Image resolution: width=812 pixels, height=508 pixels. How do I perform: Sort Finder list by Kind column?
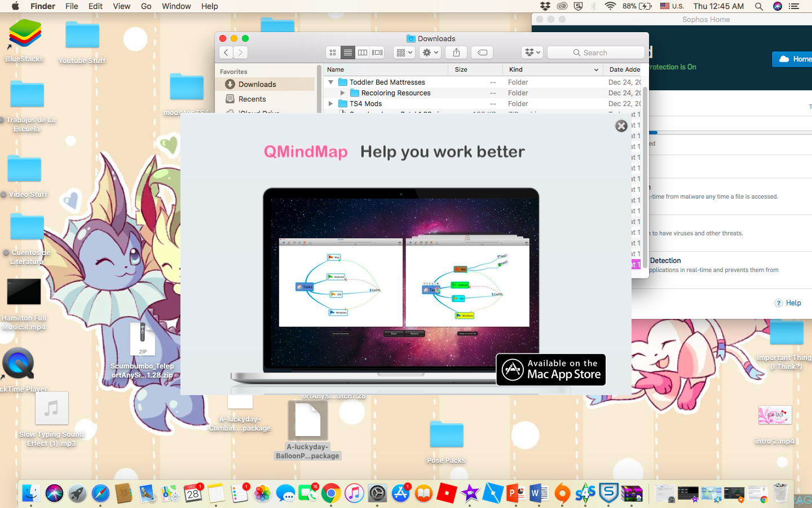(553, 69)
